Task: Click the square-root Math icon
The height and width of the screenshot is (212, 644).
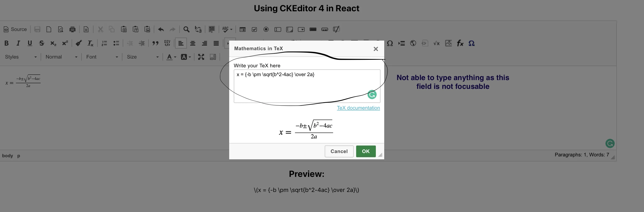Action: tap(437, 43)
